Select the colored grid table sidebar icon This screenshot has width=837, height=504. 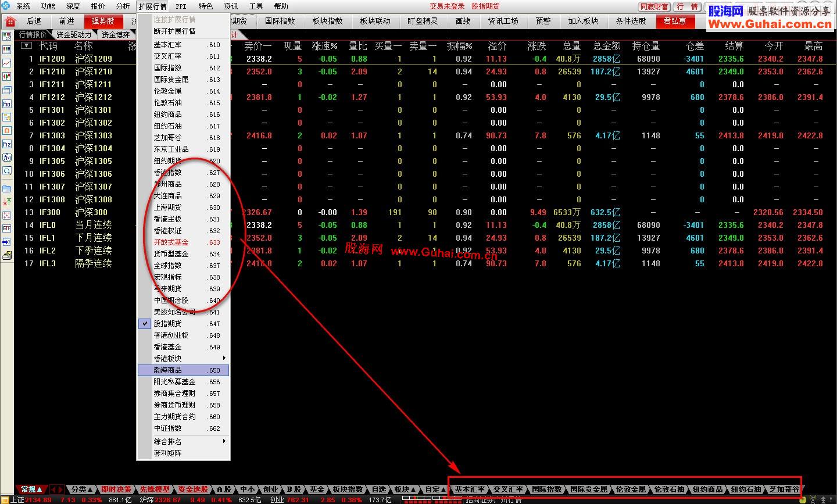point(6,50)
